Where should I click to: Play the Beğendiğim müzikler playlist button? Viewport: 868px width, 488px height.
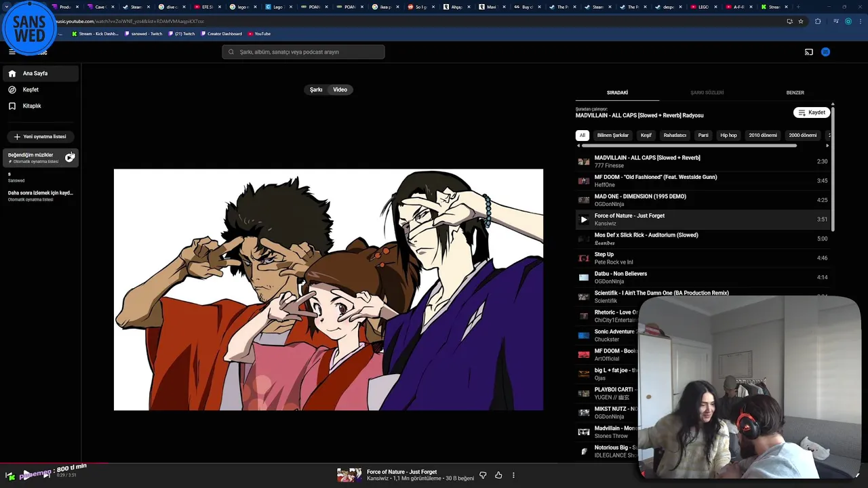[x=70, y=157]
